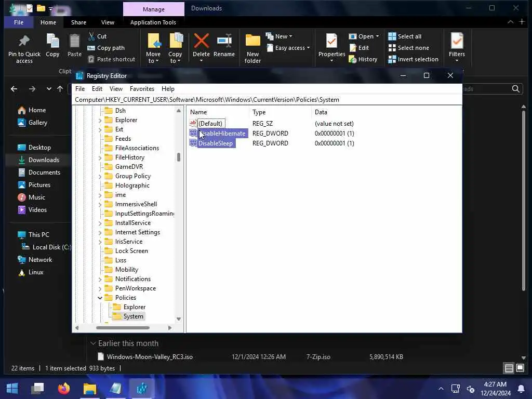Screen dimensions: 532x399
Task: Click Select none in ribbon
Action: [x=408, y=48]
